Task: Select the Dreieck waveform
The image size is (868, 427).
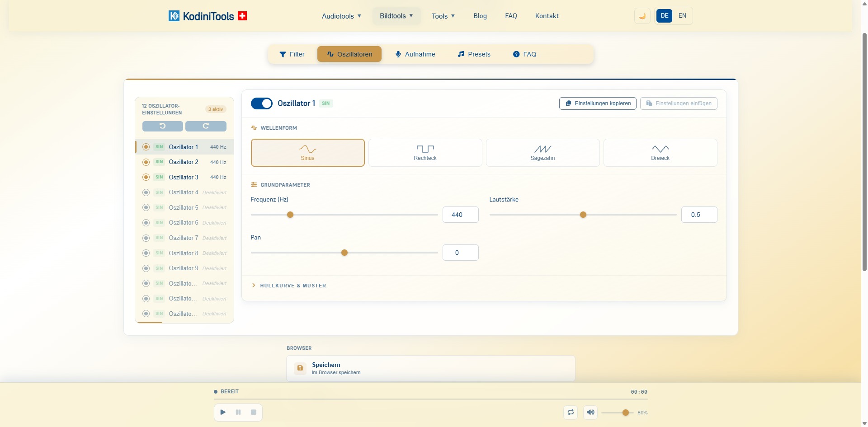Action: click(660, 153)
